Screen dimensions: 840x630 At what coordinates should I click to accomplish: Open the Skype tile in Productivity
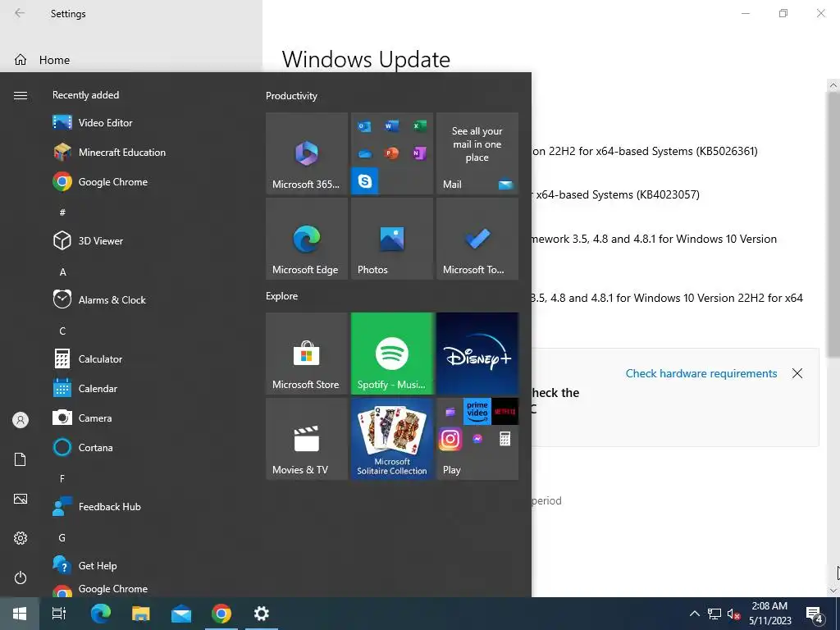365,181
